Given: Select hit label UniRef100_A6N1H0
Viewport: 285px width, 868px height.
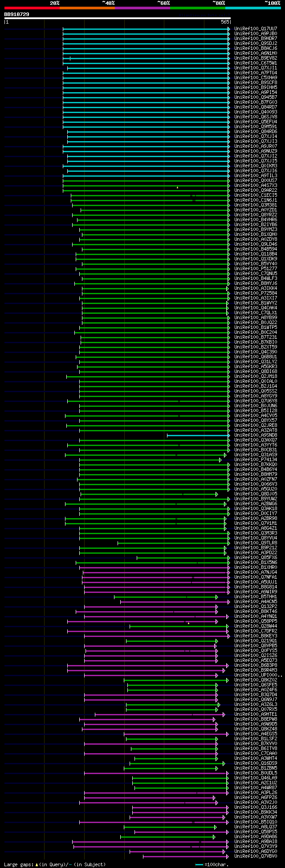Looking at the screenshot, I should (x=256, y=53).
